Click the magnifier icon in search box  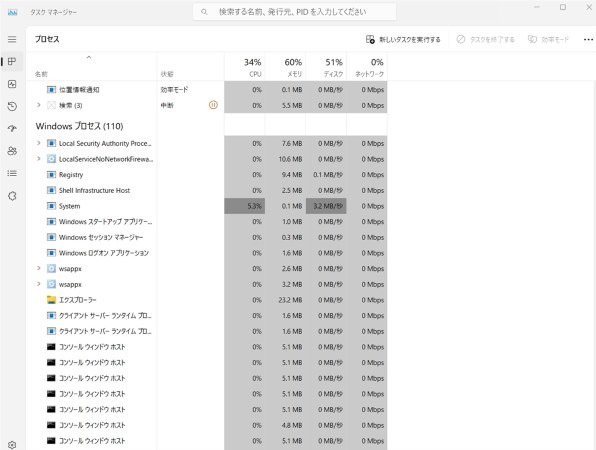tap(204, 12)
